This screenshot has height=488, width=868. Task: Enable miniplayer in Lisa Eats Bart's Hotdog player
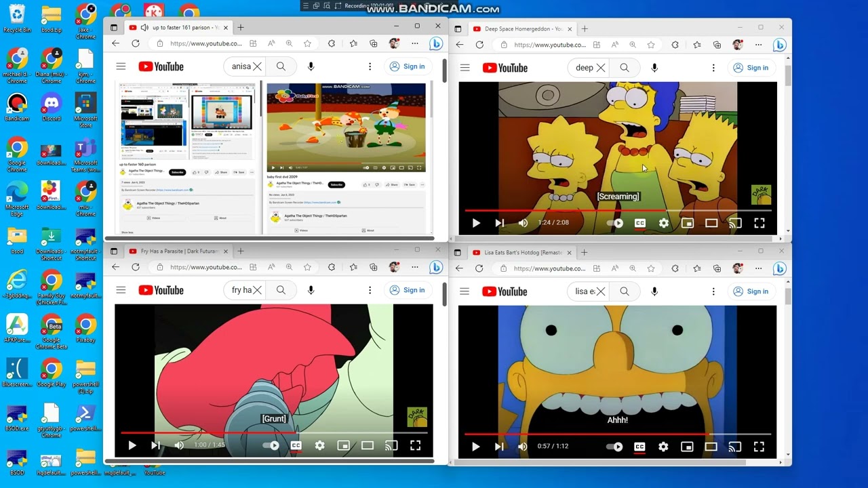tap(687, 447)
